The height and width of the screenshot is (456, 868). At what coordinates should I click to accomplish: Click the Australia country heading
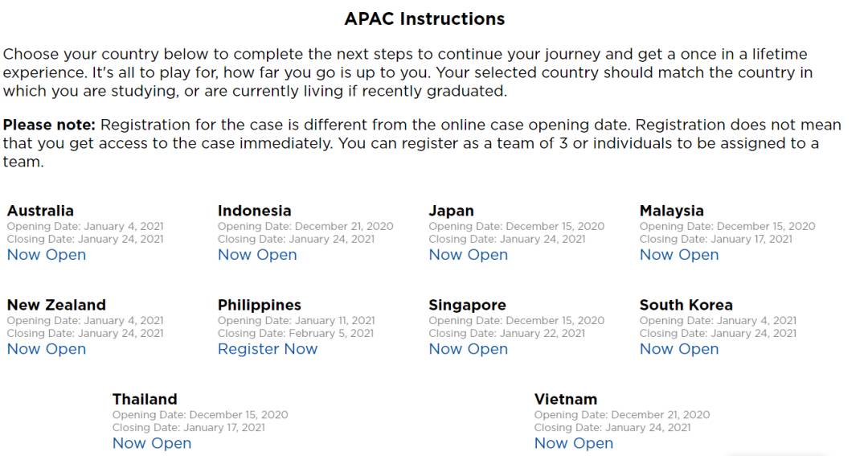40,211
